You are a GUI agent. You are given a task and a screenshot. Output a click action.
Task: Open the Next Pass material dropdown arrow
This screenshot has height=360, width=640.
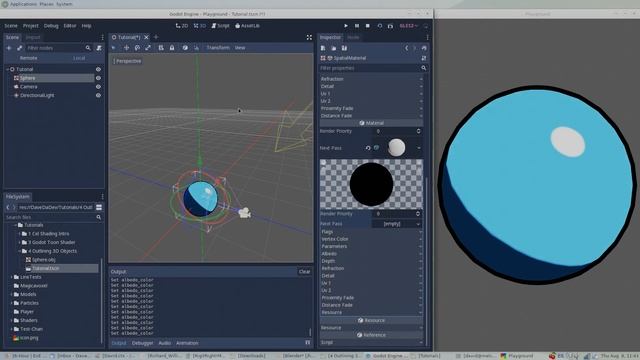[419, 148]
